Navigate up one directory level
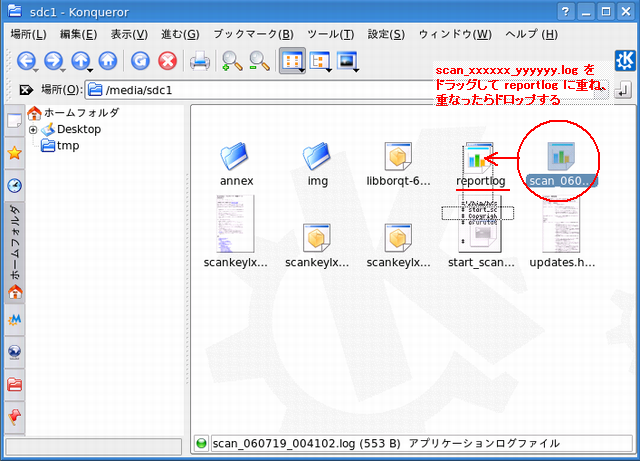The width and height of the screenshot is (640, 461). [x=80, y=61]
